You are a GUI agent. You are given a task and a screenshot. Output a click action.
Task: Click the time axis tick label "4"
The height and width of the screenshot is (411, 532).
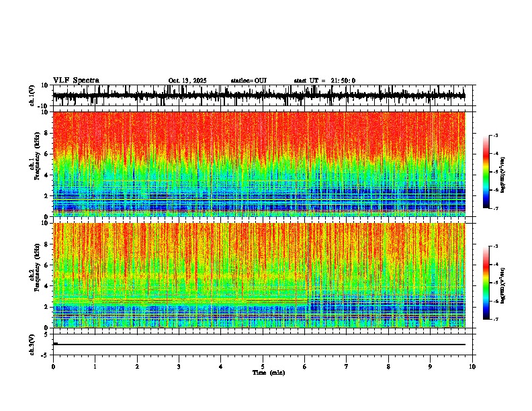(220, 367)
